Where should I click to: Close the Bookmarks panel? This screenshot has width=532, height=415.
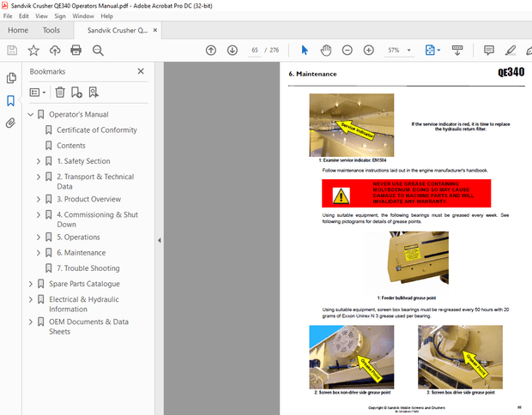pyautogui.click(x=141, y=71)
